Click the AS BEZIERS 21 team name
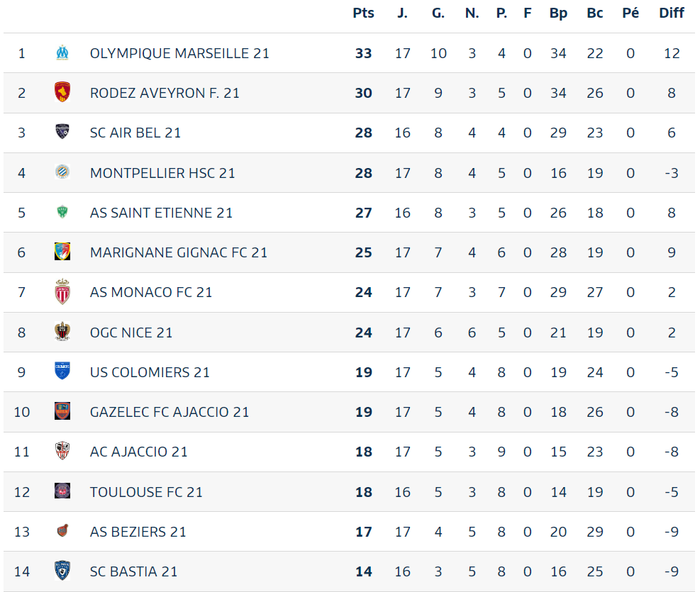Viewport: 700px width, 592px height. pyautogui.click(x=138, y=531)
